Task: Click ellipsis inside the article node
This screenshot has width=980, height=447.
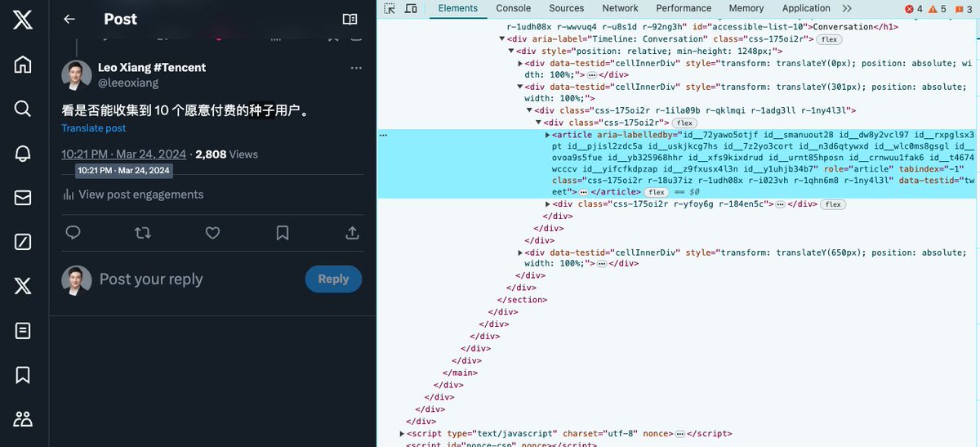Action: pos(583,192)
